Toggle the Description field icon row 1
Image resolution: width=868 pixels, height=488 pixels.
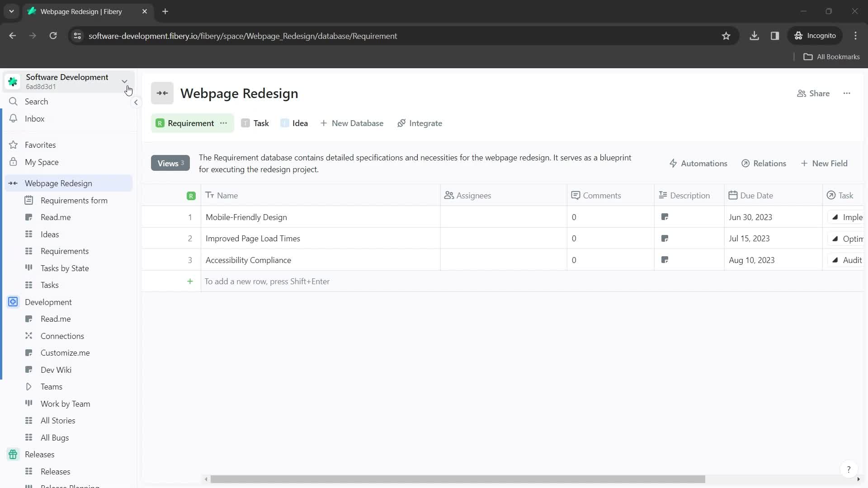[x=666, y=217]
